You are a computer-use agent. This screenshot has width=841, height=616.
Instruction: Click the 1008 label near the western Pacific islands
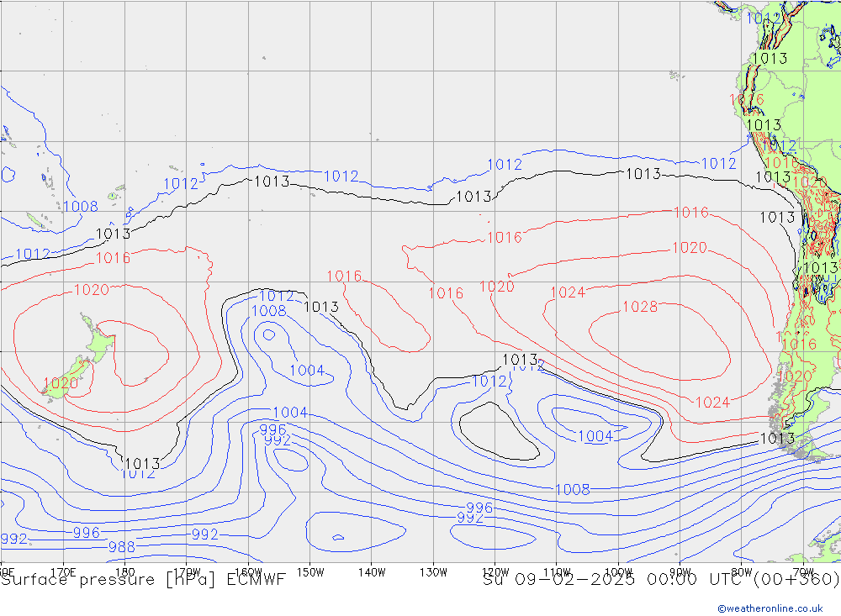click(80, 207)
